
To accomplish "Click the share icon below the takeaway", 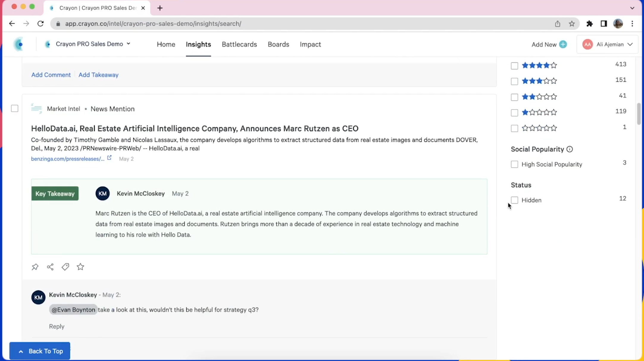I will point(50,267).
